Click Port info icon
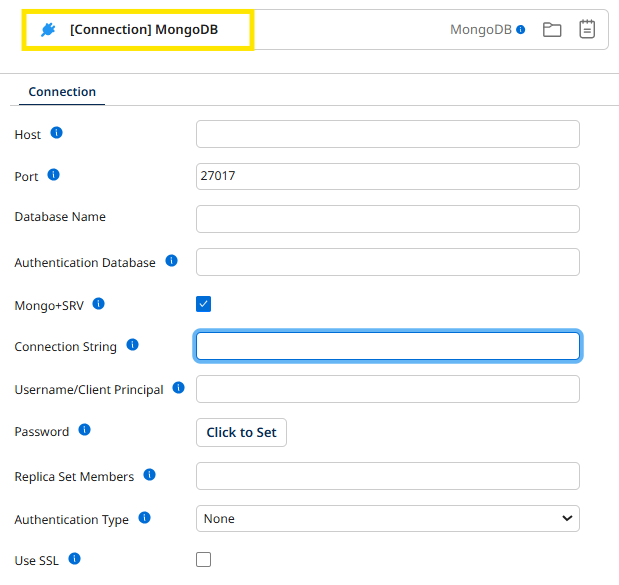This screenshot has height=585, width=619. pos(54,175)
